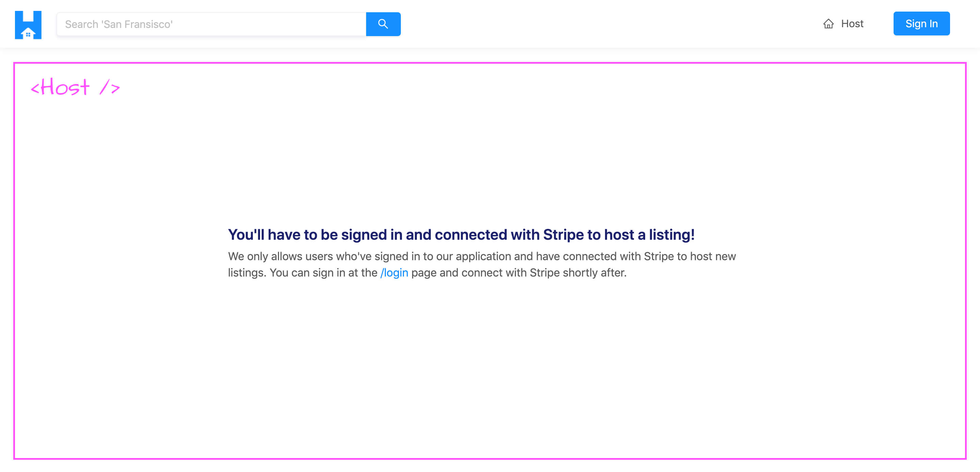Click the magnifying glass search button
The image size is (980, 472).
(383, 24)
